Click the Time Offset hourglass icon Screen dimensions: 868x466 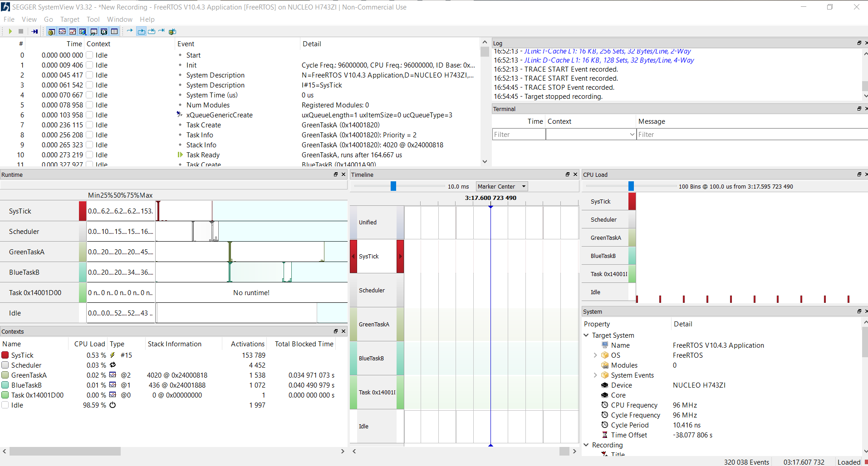(x=605, y=435)
